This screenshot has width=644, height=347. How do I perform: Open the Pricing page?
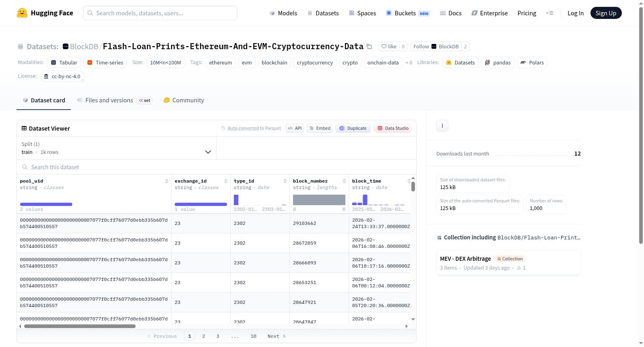click(x=527, y=13)
